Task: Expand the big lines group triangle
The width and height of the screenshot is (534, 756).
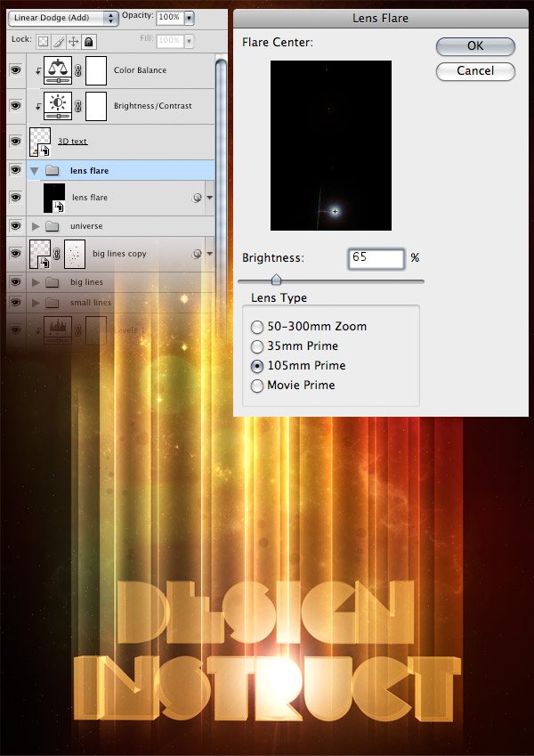Action: 36,282
